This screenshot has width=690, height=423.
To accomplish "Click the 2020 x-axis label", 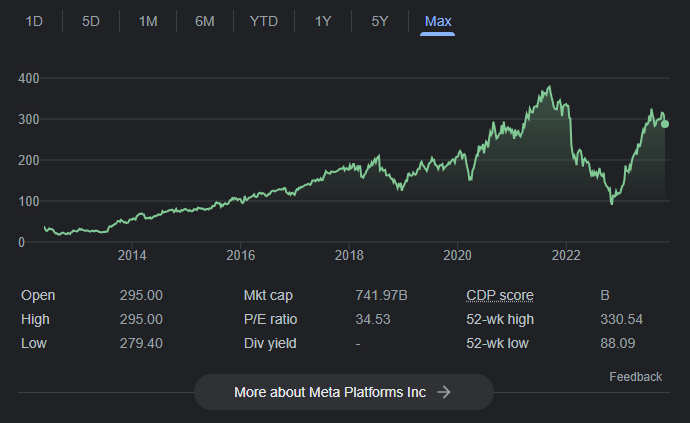I will click(457, 255).
